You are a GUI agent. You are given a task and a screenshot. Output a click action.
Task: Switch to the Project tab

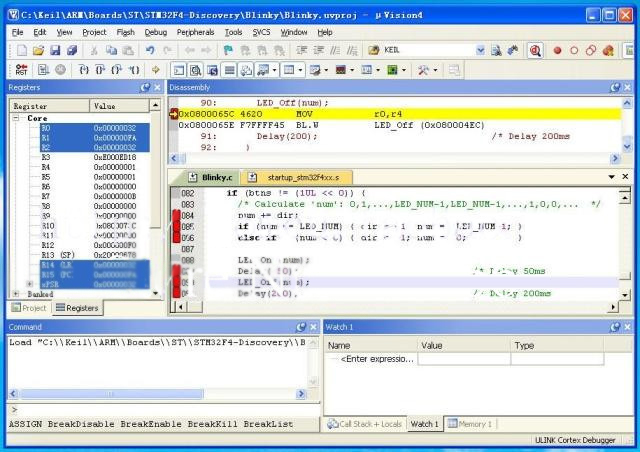(x=28, y=309)
